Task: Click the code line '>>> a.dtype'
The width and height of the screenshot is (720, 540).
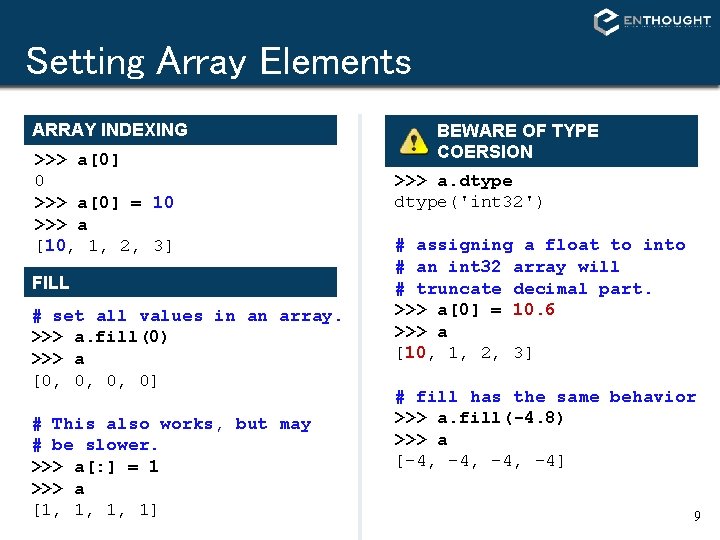Action: [453, 181]
